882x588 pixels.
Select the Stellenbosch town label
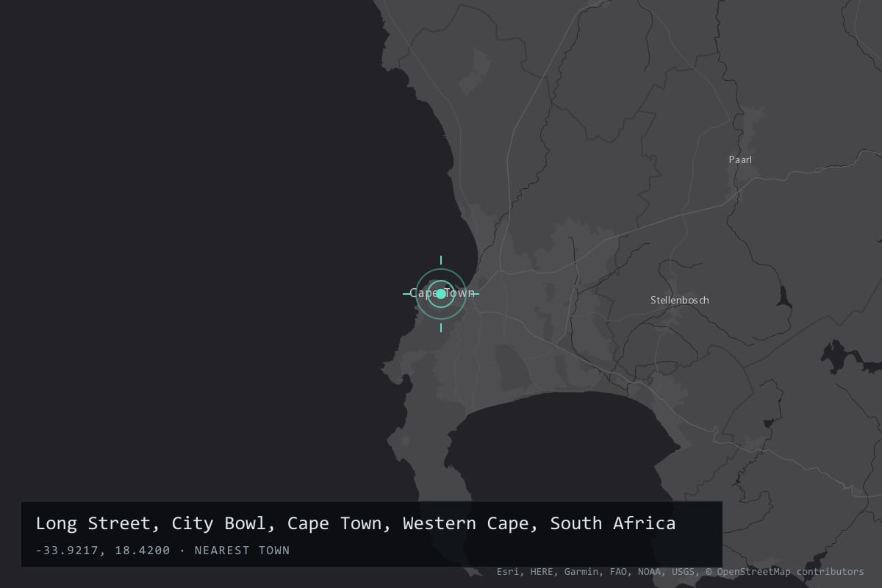(x=680, y=300)
